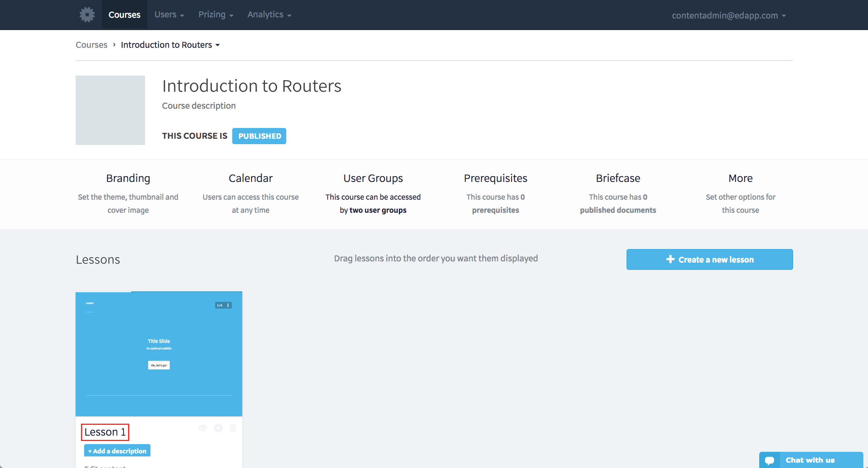Click Create a new lesson button

(x=709, y=259)
